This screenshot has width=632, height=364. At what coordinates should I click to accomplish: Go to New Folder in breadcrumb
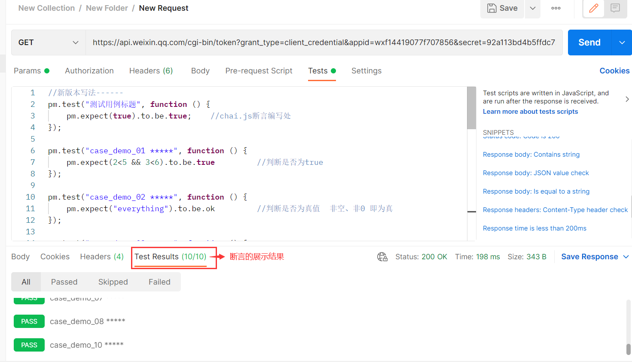click(x=107, y=8)
